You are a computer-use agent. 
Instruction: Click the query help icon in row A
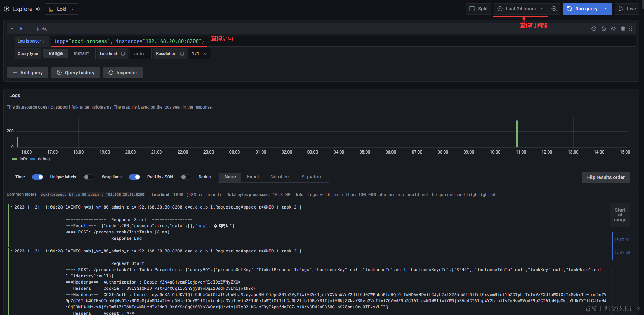tap(594, 29)
